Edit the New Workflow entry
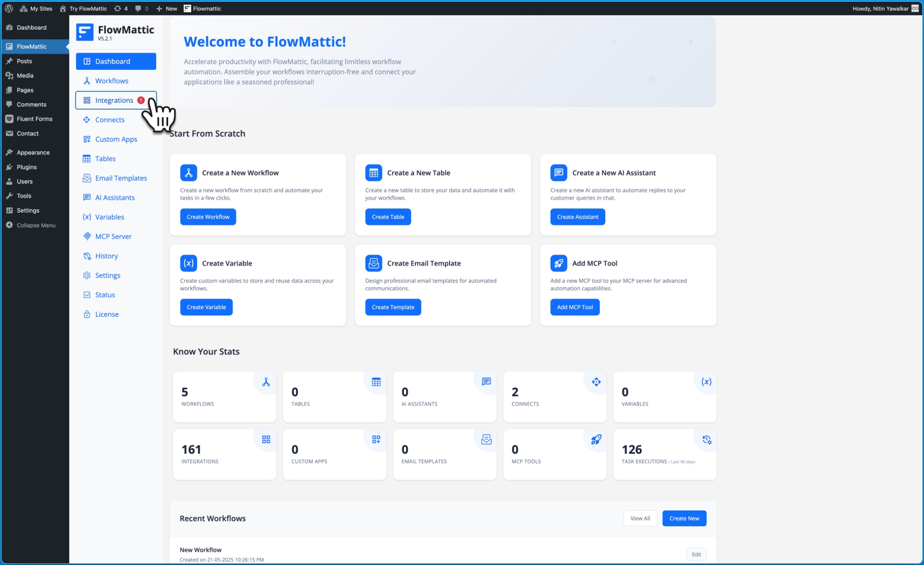This screenshot has width=924, height=565. (696, 554)
